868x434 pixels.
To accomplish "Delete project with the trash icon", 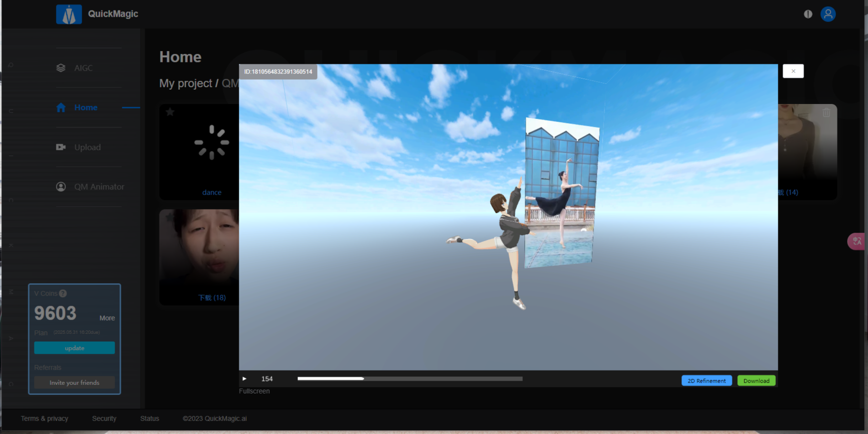I will coord(826,113).
